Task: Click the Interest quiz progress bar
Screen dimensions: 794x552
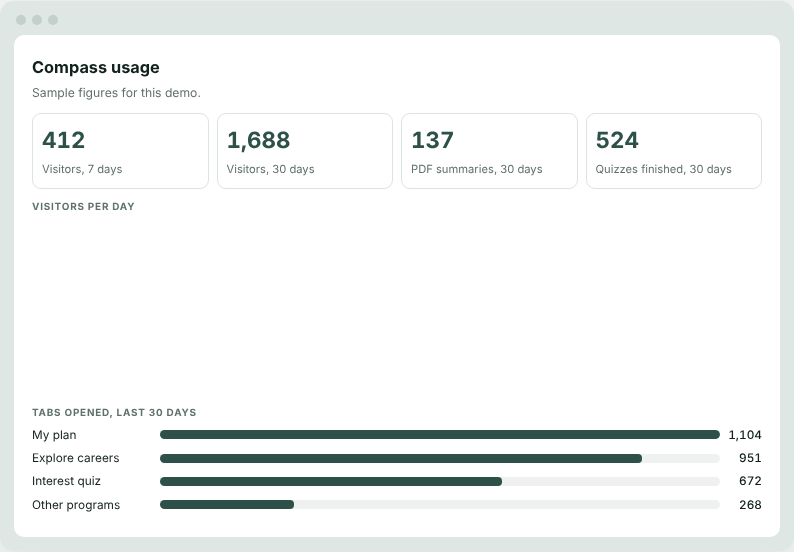Action: (440, 482)
